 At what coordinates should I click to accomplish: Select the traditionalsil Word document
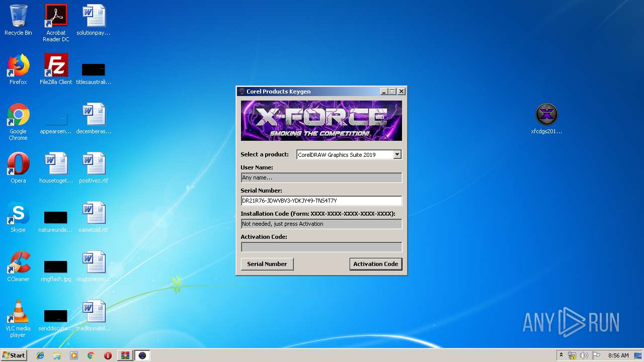point(94,316)
